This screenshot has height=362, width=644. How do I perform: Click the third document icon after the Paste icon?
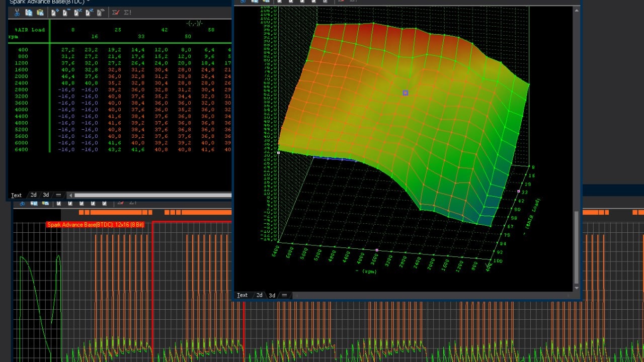point(77,13)
